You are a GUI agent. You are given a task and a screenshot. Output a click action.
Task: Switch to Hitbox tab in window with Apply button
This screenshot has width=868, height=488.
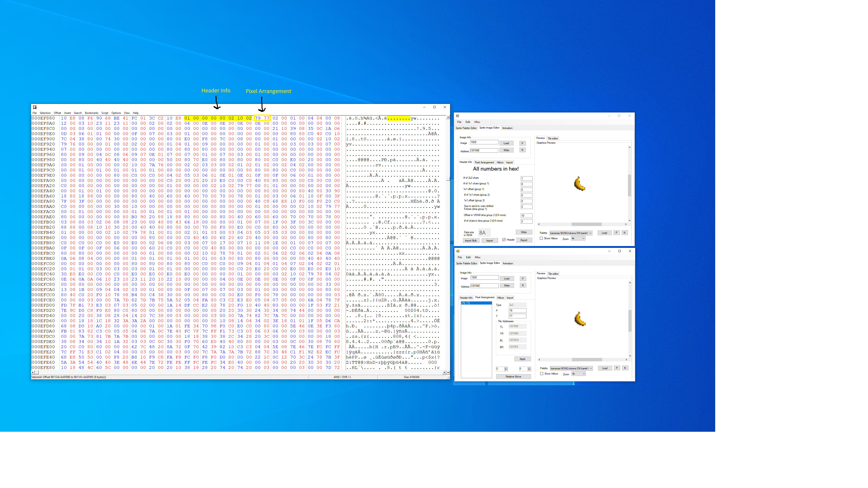[501, 298]
